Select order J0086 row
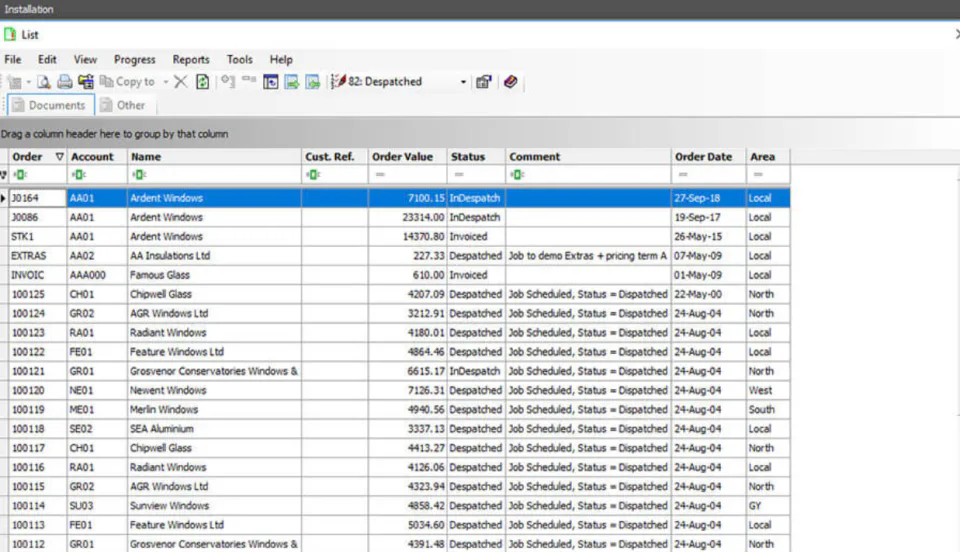This screenshot has width=960, height=552. [399, 217]
